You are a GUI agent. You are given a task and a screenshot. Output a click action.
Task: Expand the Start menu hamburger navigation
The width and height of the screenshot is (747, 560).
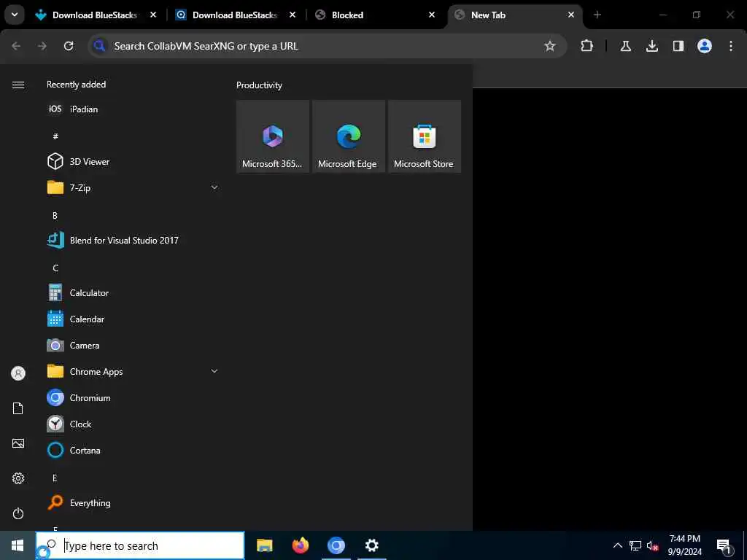[18, 85]
